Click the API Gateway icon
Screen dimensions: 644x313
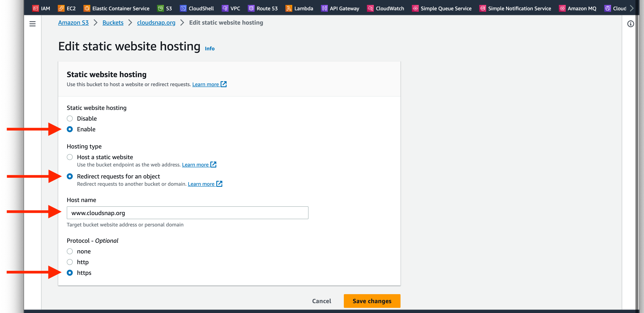[324, 9]
